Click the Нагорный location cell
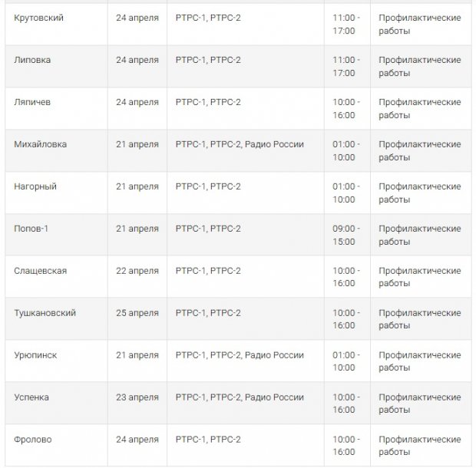476x468 pixels. [x=56, y=193]
